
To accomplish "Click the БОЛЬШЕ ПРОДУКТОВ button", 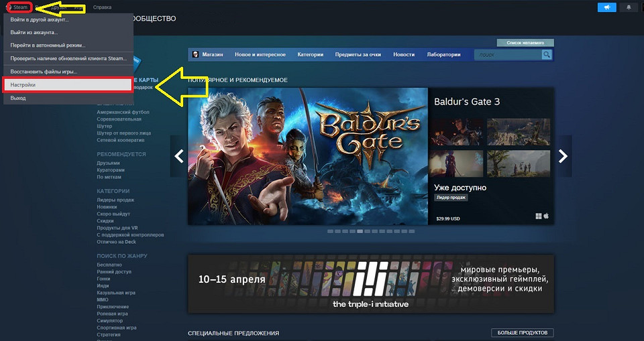I will coord(523,333).
